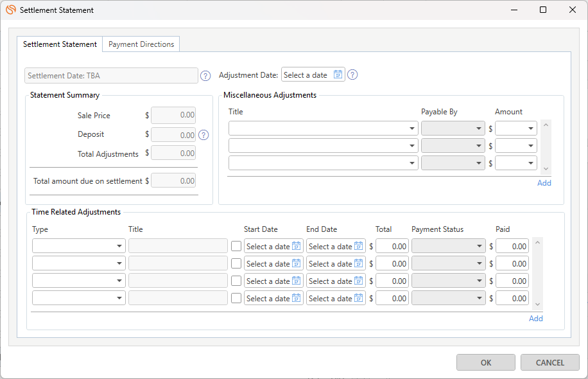The width and height of the screenshot is (588, 379).
Task: Open first row End Date calendar icon
Action: coord(359,246)
